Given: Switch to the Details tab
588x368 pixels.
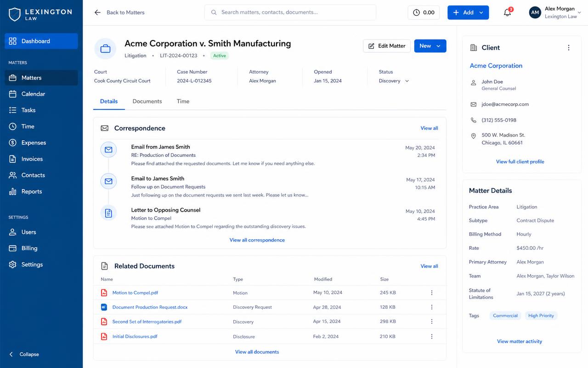Looking at the screenshot, I should (109, 101).
